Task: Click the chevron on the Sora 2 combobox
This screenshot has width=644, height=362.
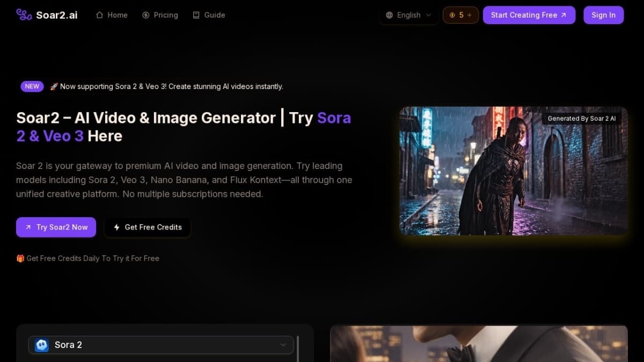Action: pos(283,345)
